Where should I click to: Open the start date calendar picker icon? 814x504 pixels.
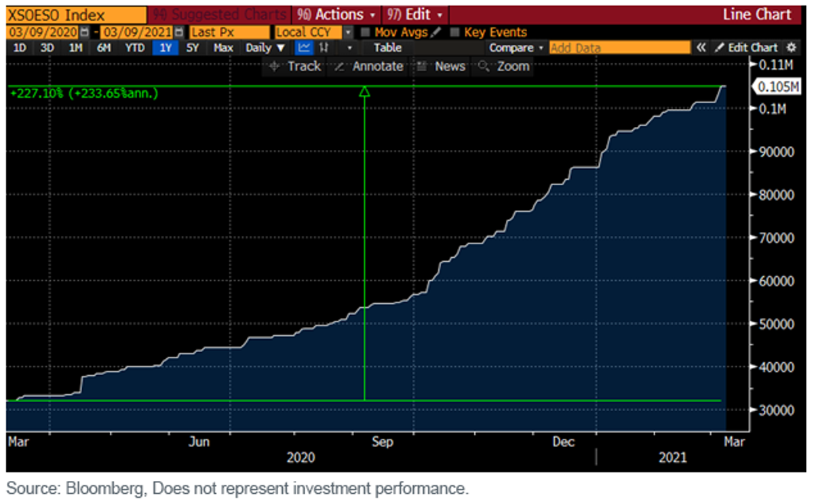pos(84,32)
